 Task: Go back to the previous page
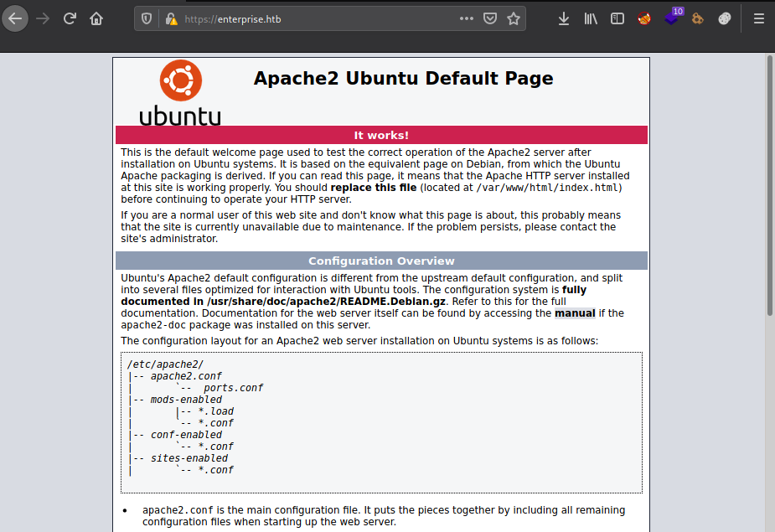coord(15,18)
